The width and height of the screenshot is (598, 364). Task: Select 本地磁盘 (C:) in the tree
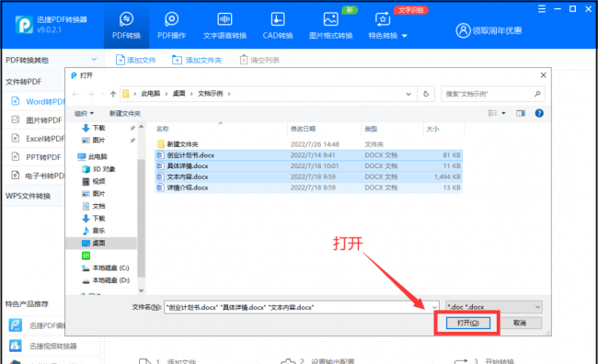106,268
